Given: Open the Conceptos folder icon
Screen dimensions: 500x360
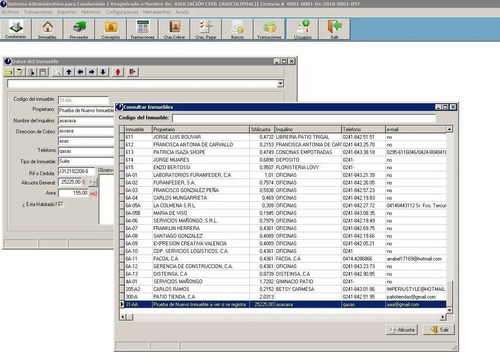Looking at the screenshot, I should 111,29.
